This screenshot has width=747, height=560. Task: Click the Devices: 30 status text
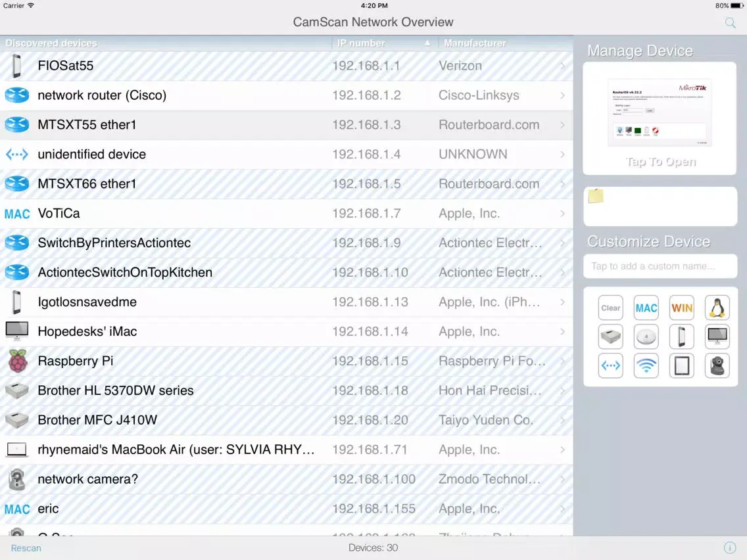point(373,548)
